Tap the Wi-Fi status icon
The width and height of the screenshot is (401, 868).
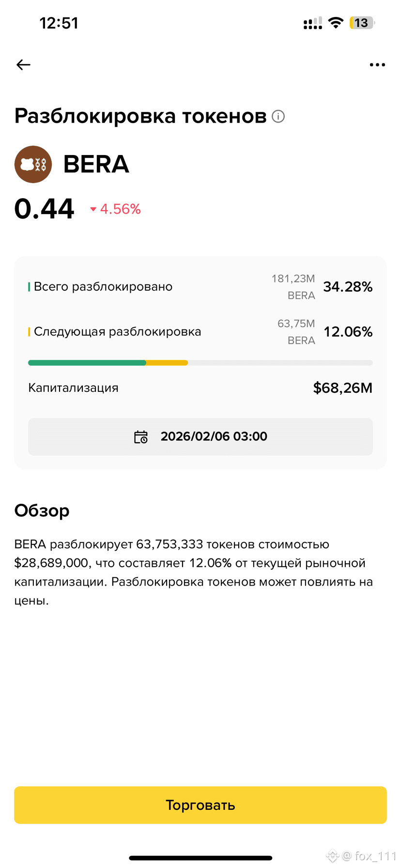click(336, 22)
